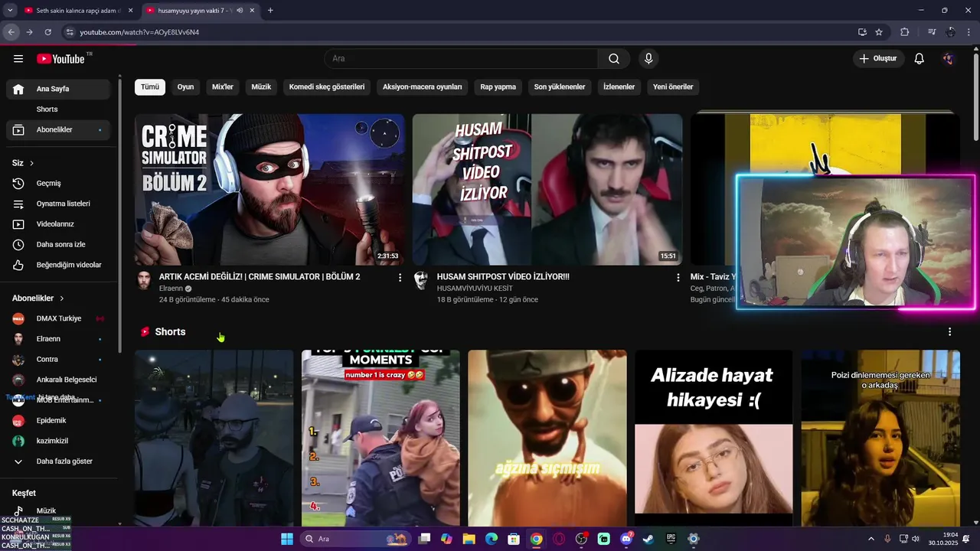This screenshot has width=980, height=551.
Task: Expand the Siz section chevron
Action: [x=31, y=163]
